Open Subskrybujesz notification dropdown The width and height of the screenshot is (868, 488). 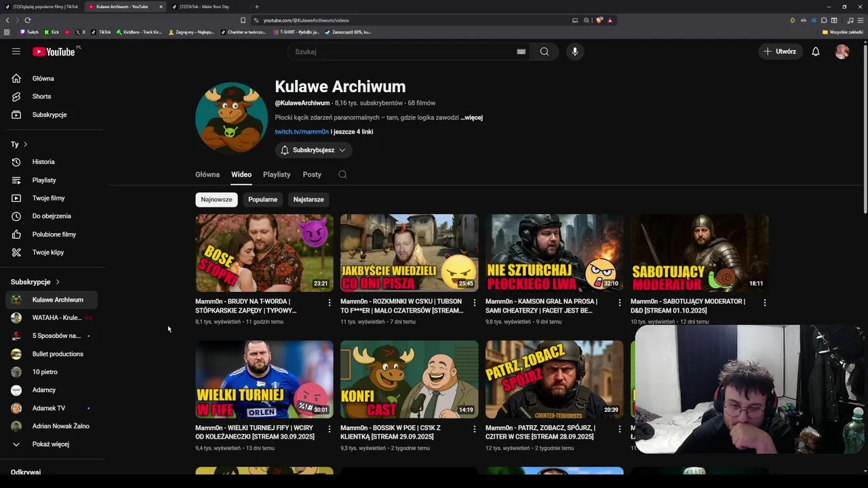coord(313,150)
